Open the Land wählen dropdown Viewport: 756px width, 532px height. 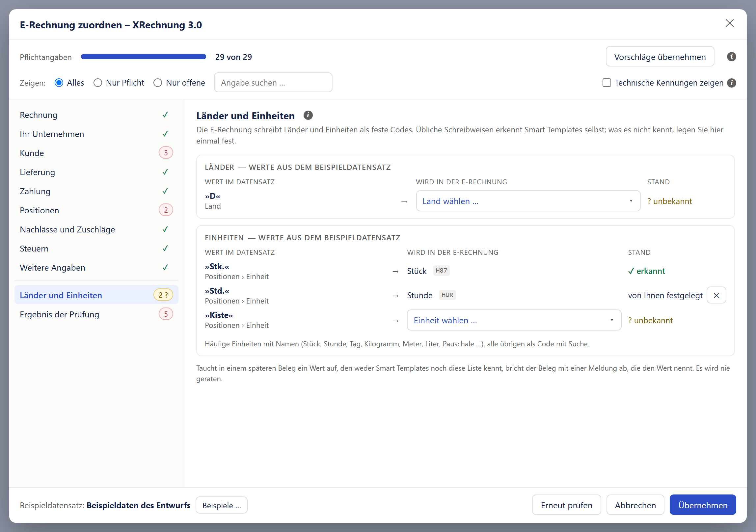coord(528,201)
